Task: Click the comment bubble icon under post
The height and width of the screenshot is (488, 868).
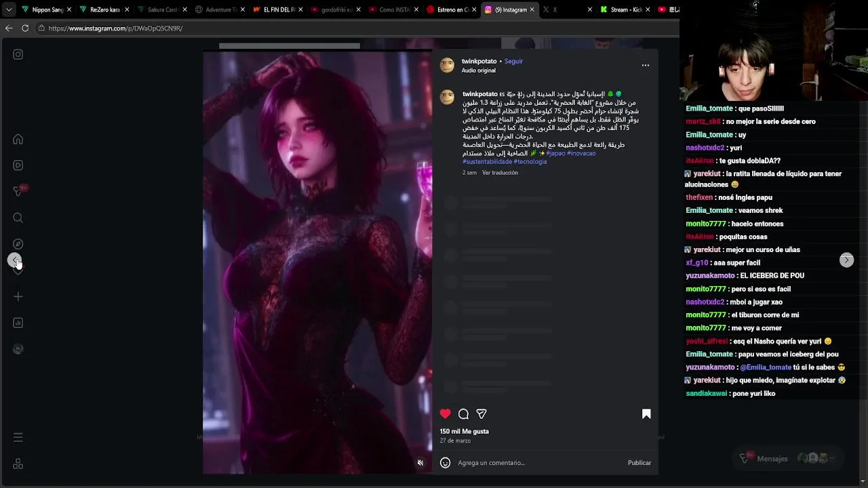Action: point(464,413)
